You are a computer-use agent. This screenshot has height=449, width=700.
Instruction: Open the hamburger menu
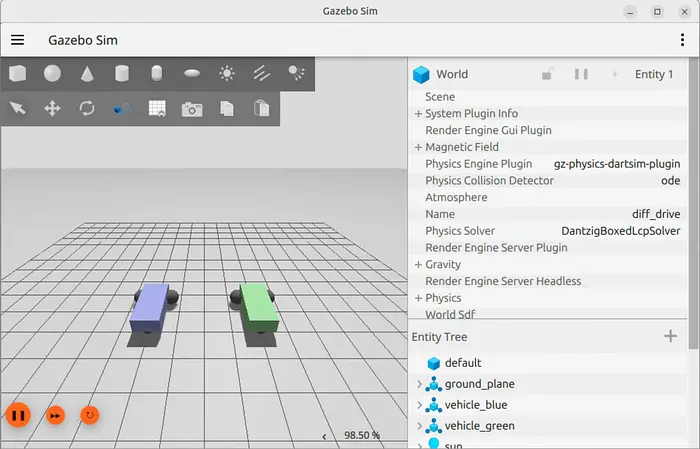(x=17, y=41)
